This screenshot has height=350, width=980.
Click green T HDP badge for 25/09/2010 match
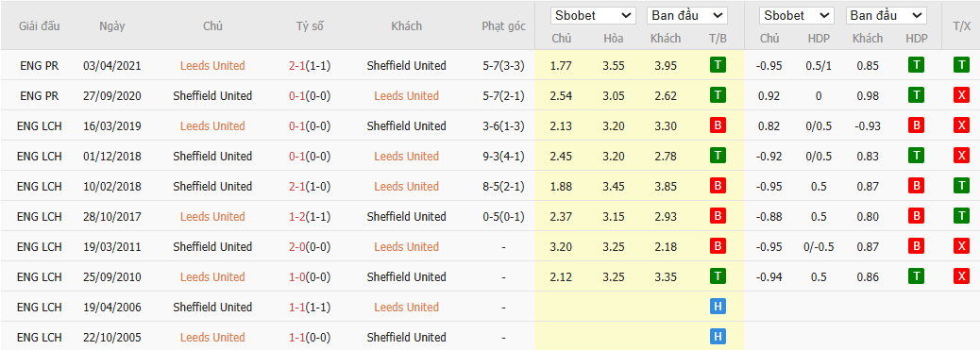pyautogui.click(x=916, y=276)
